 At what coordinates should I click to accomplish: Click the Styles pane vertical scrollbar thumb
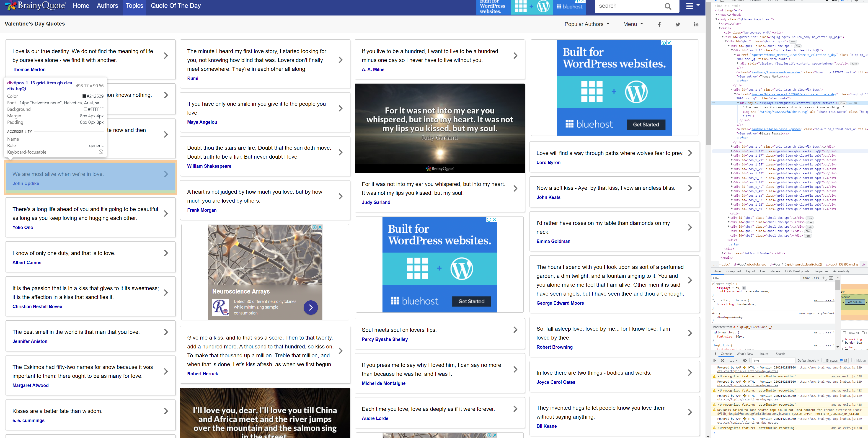837,285
